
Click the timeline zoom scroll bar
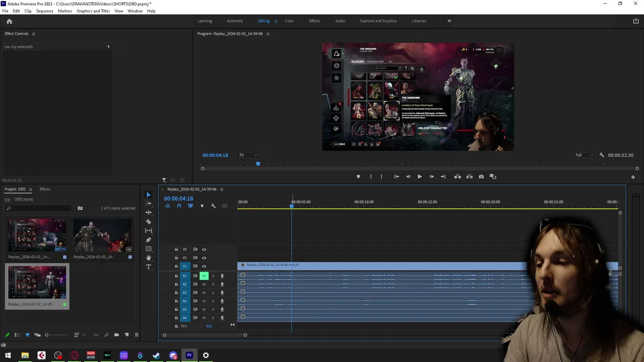205,335
